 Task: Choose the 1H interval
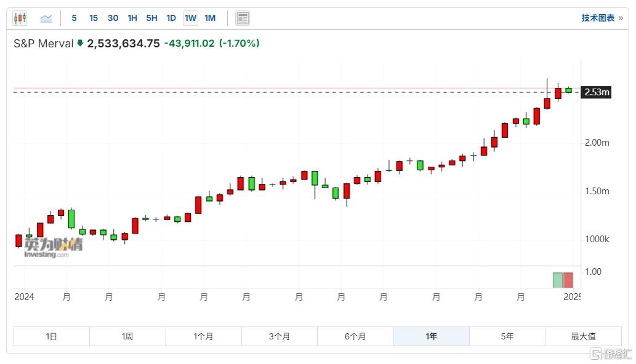(132, 18)
